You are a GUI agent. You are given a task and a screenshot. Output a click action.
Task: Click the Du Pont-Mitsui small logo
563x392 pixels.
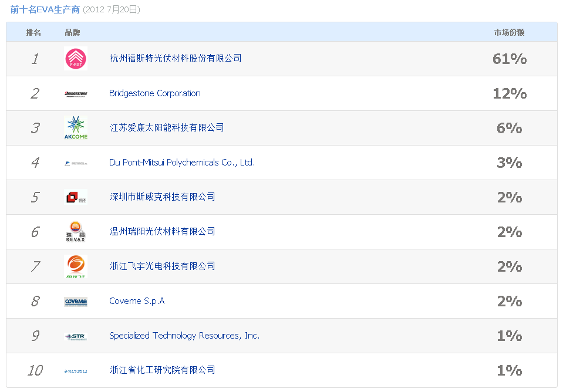tap(76, 163)
